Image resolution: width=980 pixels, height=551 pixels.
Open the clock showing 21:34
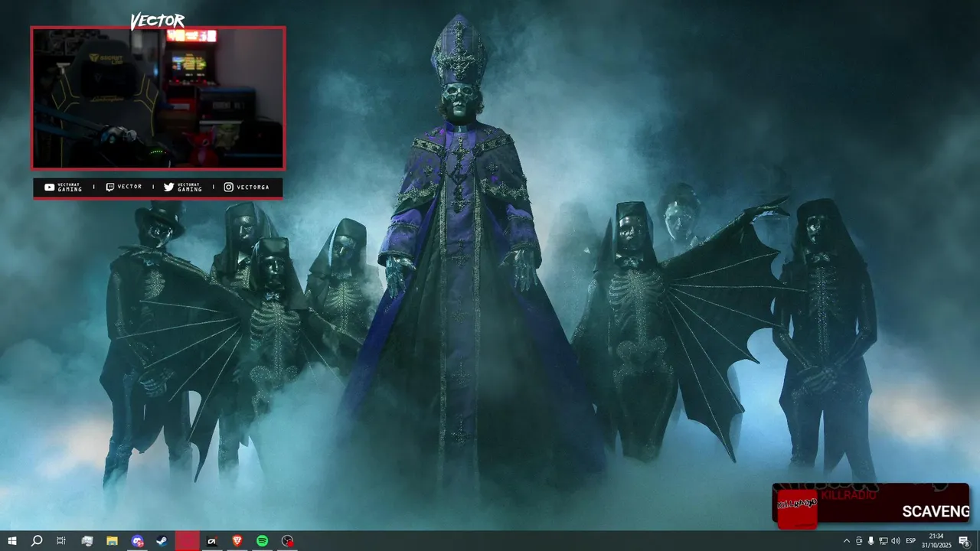936,541
